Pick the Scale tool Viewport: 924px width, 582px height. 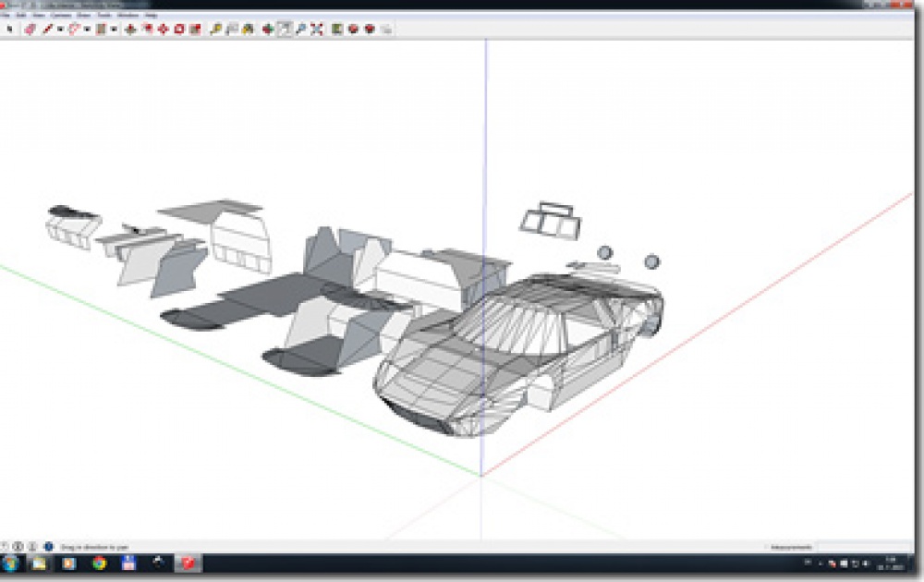coord(195,29)
